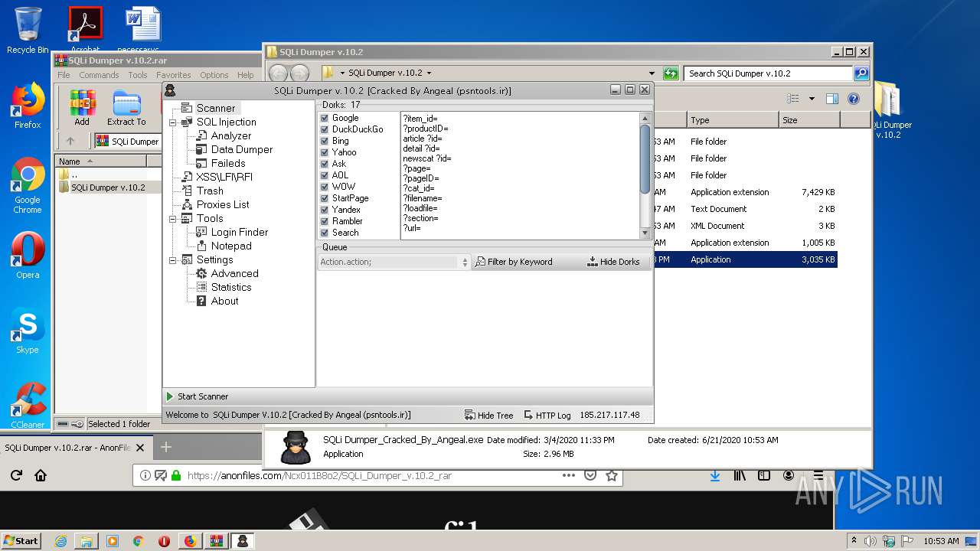Open the Statistics page
The width and height of the screenshot is (980, 551).
(x=230, y=287)
